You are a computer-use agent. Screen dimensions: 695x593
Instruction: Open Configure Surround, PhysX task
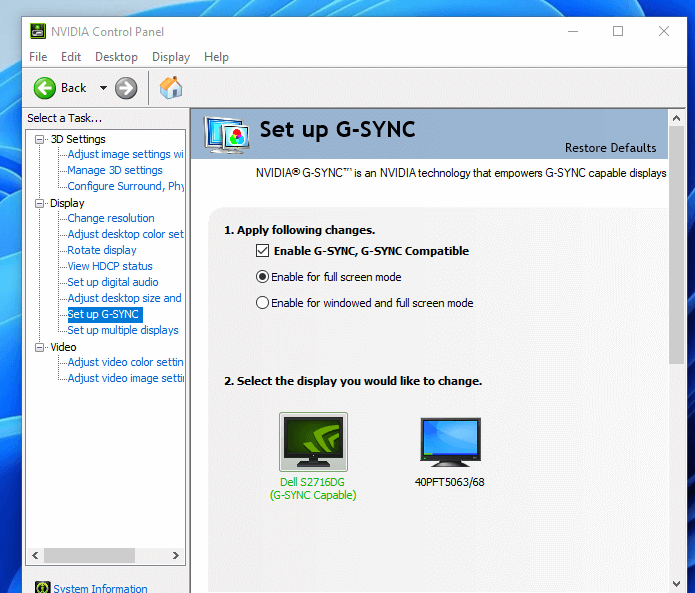[126, 186]
